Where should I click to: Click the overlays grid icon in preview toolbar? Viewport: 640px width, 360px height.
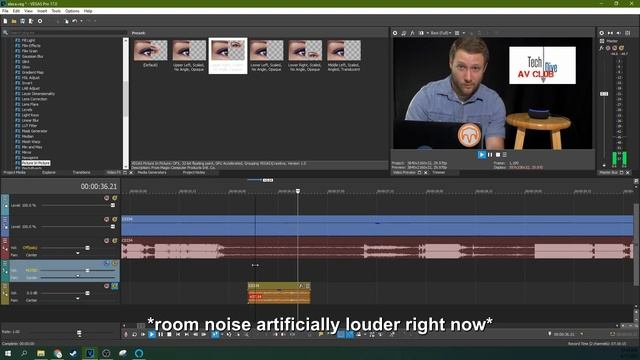(x=457, y=33)
